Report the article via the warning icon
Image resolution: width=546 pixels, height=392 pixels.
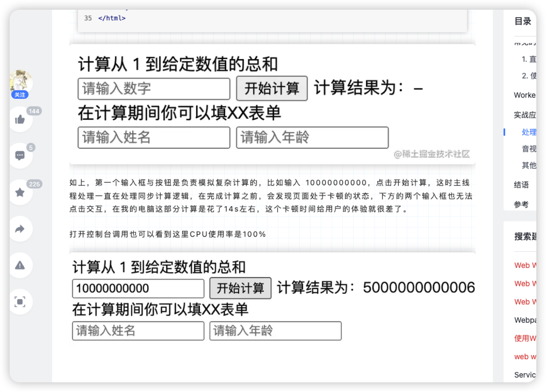(20, 265)
